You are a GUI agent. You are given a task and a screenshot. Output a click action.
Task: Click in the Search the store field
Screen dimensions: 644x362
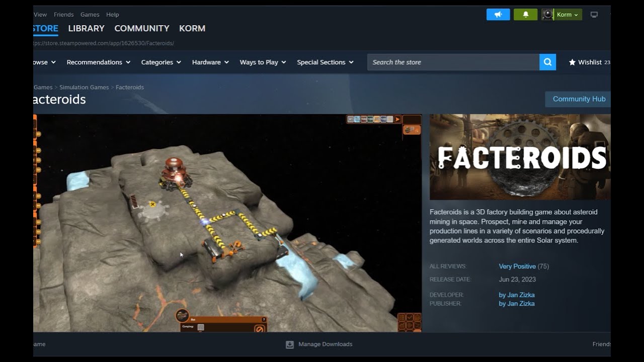[453, 62]
